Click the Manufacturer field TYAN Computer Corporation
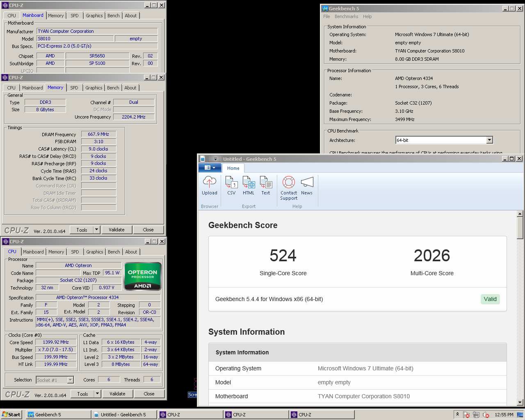This screenshot has height=420, width=525. [x=97, y=31]
